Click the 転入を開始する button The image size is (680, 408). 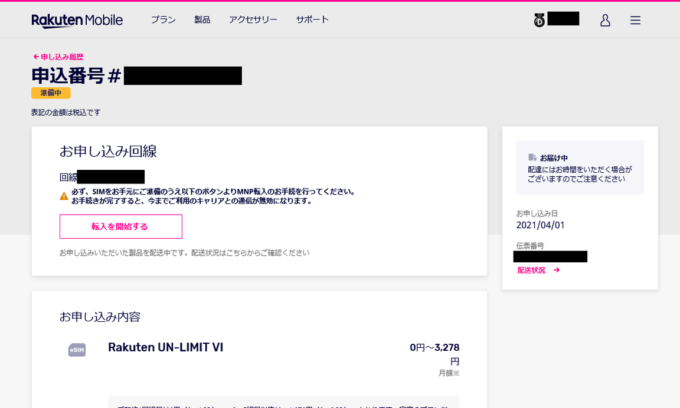[121, 226]
